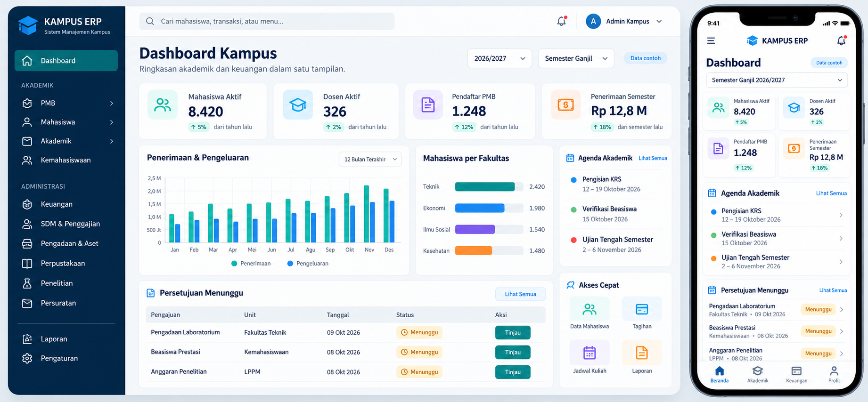
Task: Click the search magnifier icon
Action: coord(150,21)
